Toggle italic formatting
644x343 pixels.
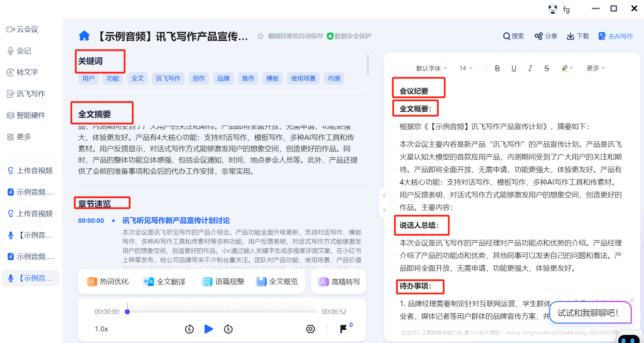530,68
